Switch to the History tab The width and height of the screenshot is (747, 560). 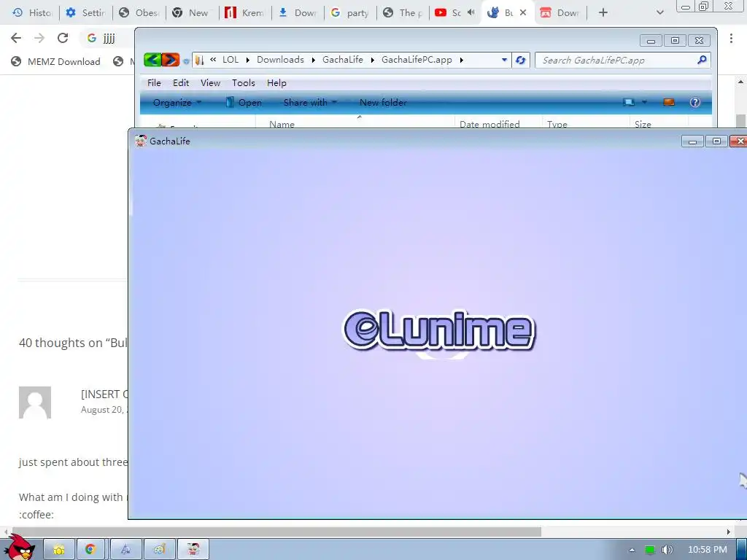pyautogui.click(x=32, y=13)
